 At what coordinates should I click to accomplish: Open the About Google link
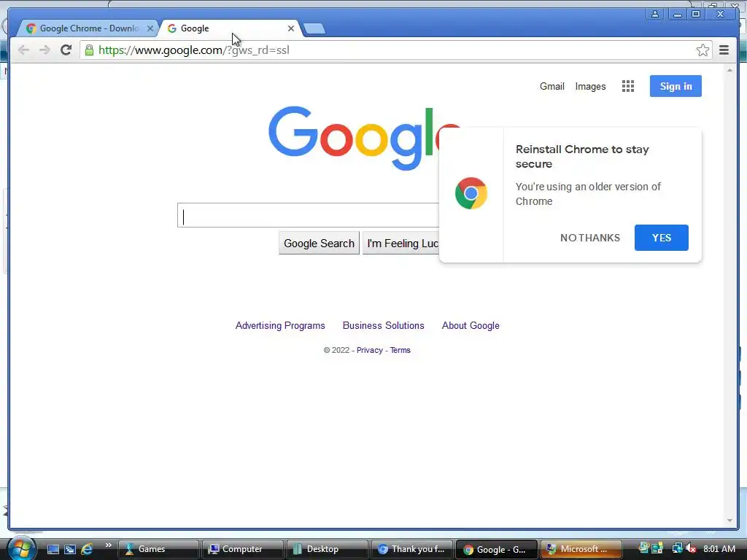coord(471,326)
